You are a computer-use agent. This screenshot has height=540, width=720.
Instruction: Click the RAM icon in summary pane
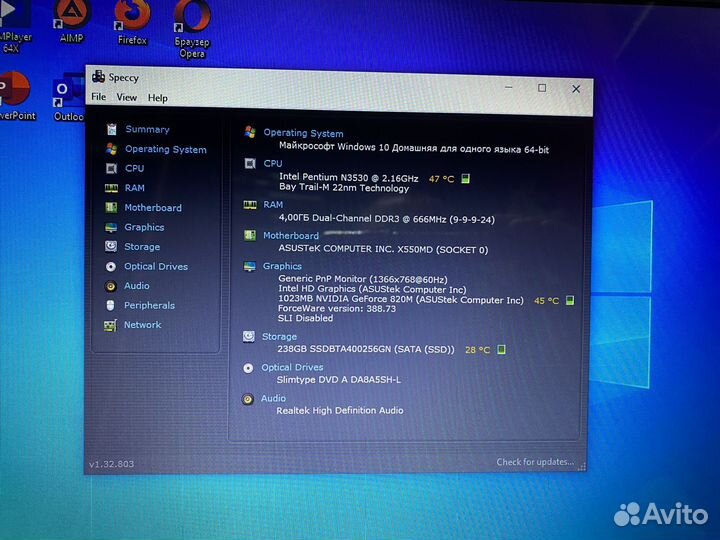point(250,205)
